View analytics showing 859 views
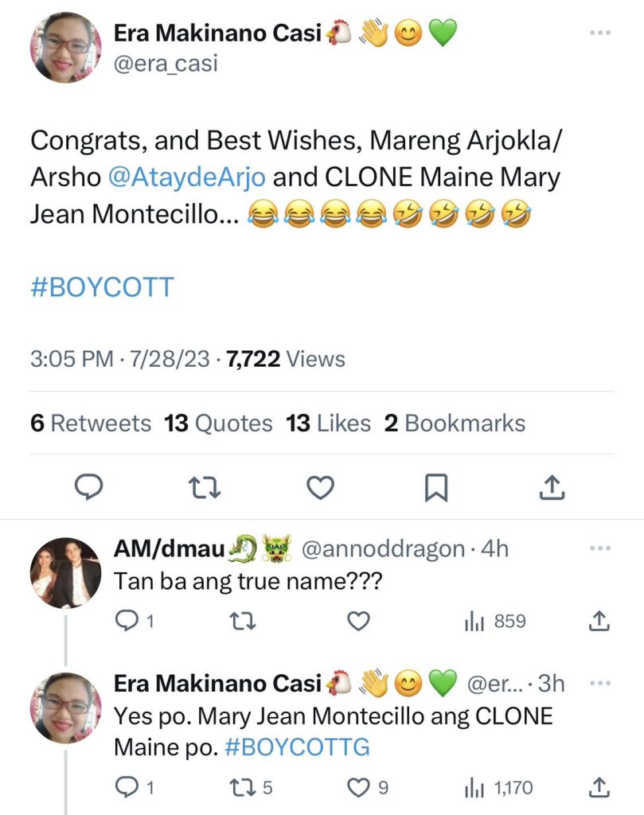 click(494, 621)
